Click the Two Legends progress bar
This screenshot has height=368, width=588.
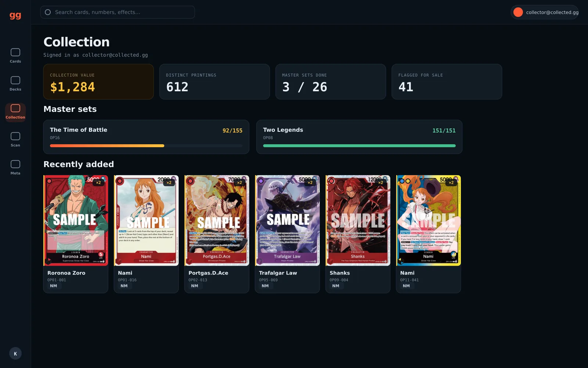(x=359, y=146)
